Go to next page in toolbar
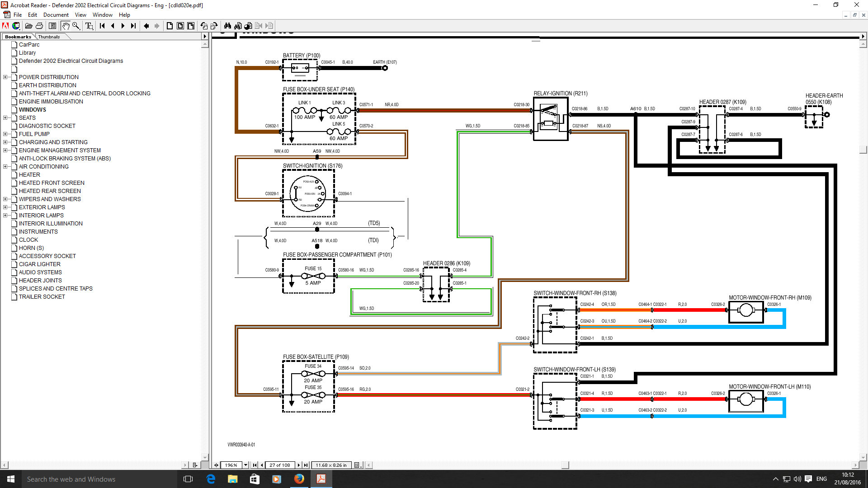The width and height of the screenshot is (868, 488). coord(123,26)
